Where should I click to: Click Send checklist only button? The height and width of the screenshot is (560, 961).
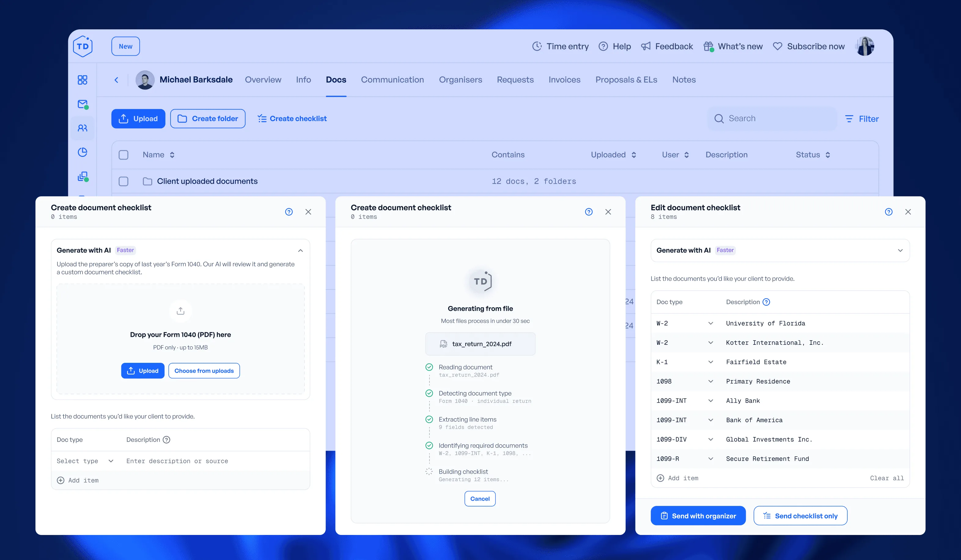pos(800,516)
